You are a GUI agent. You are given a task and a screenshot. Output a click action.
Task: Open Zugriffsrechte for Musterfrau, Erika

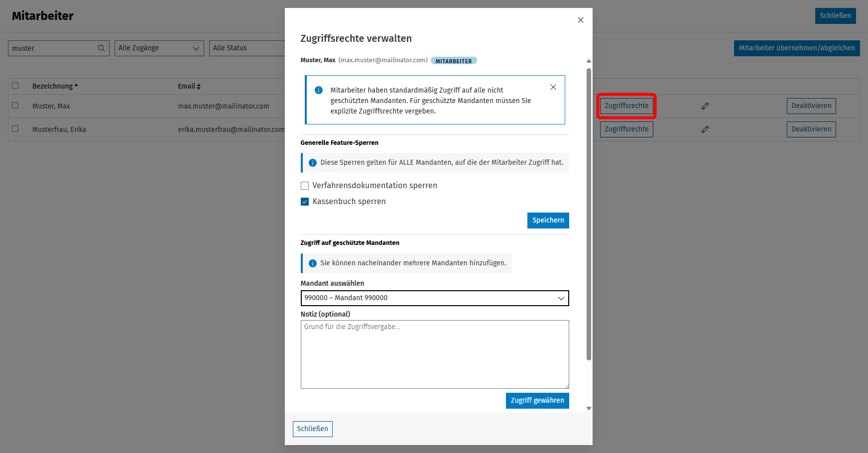tap(626, 129)
